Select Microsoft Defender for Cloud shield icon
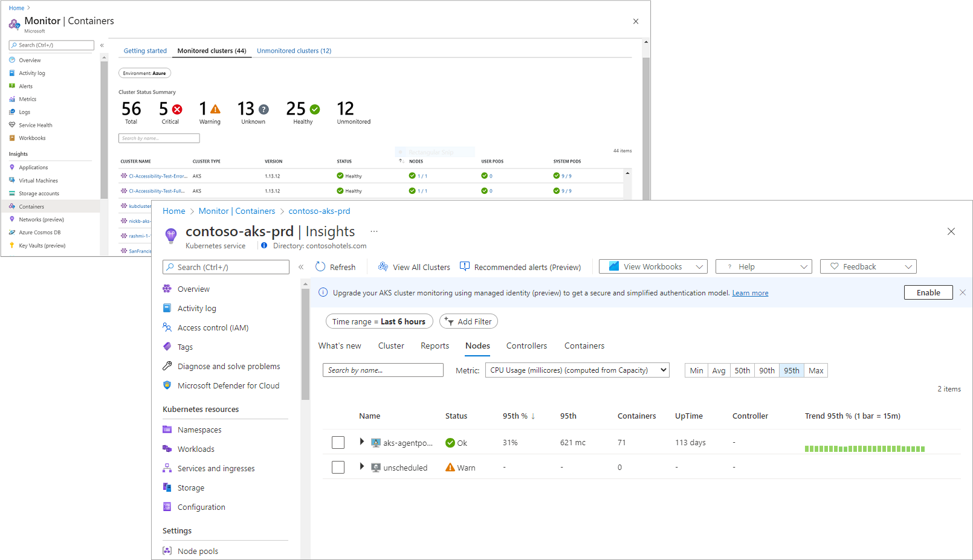This screenshot has width=973, height=560. pos(167,385)
